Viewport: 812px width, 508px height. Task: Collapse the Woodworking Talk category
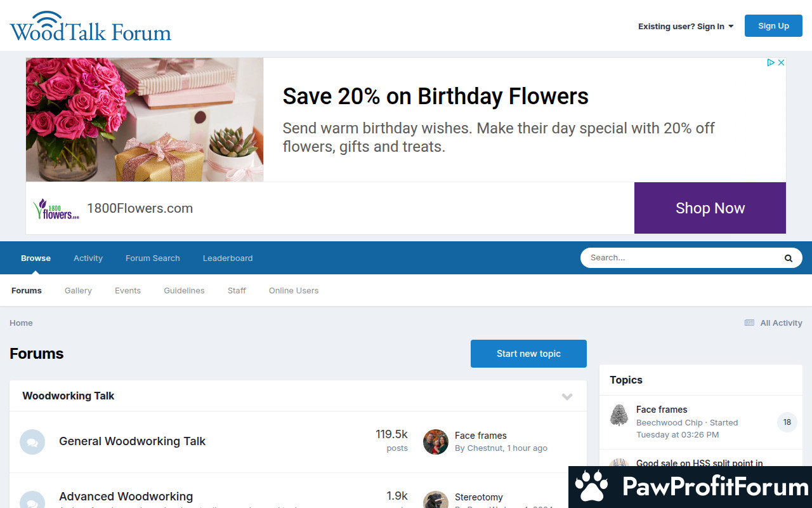click(x=567, y=396)
